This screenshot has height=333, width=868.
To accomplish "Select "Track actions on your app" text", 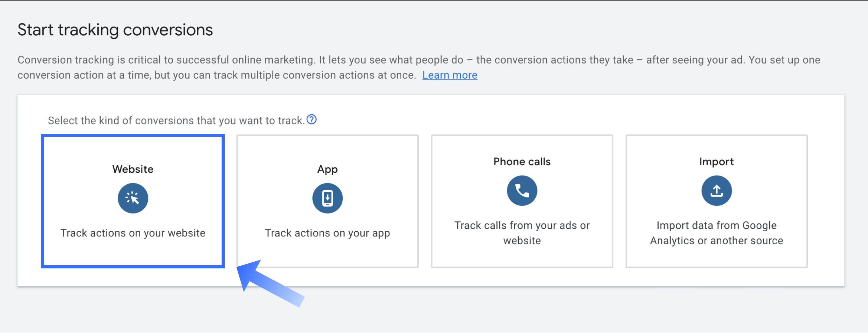I will [x=327, y=233].
